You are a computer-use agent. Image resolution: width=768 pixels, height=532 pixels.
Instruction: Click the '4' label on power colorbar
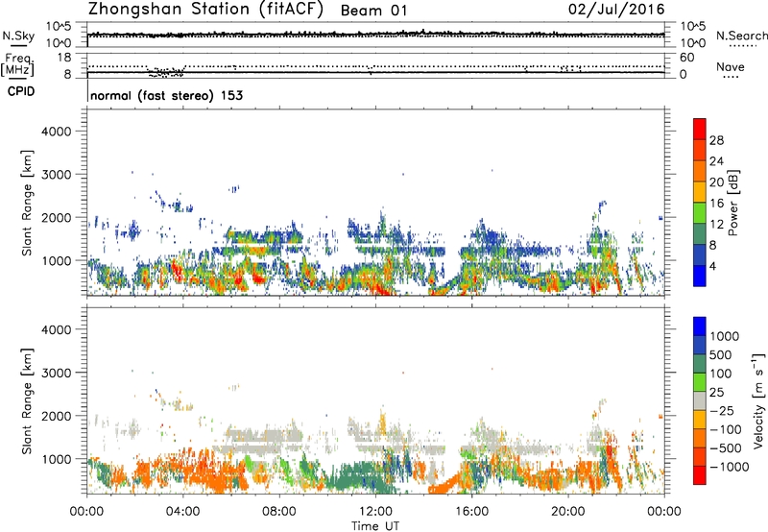713,267
